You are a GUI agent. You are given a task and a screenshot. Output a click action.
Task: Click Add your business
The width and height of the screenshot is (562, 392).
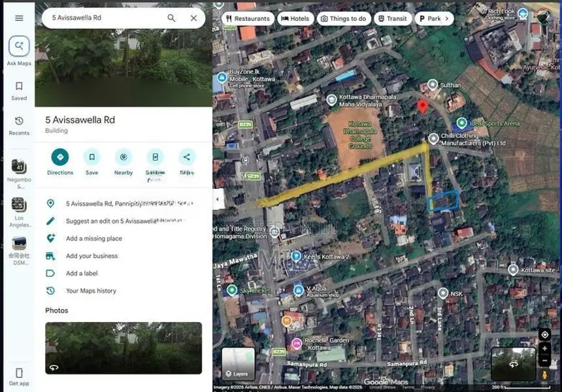pyautogui.click(x=124, y=256)
